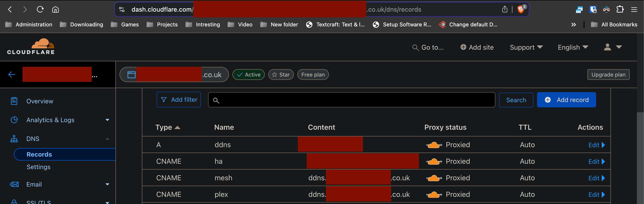Open the Brave Shields lion icon
The width and height of the screenshot is (644, 204).
[x=521, y=9]
